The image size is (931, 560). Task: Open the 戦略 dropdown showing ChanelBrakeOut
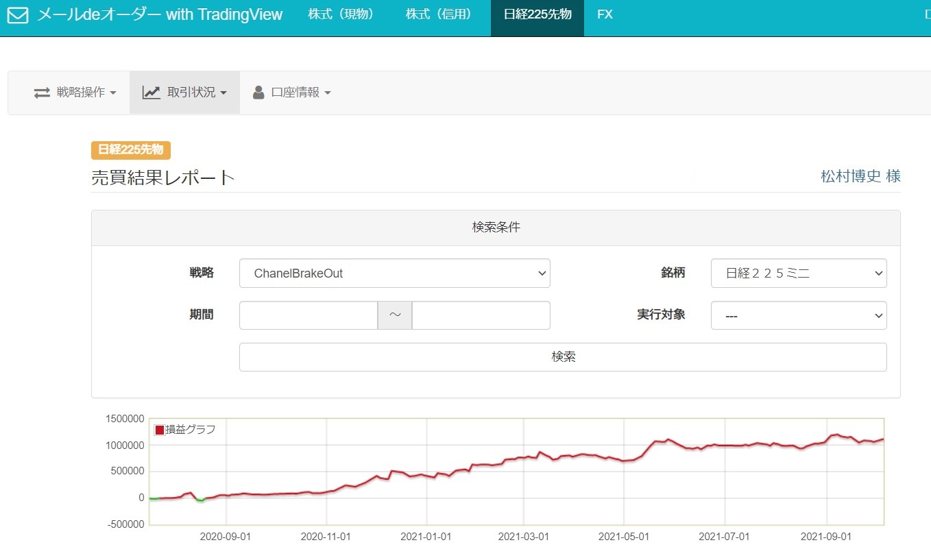coord(394,273)
